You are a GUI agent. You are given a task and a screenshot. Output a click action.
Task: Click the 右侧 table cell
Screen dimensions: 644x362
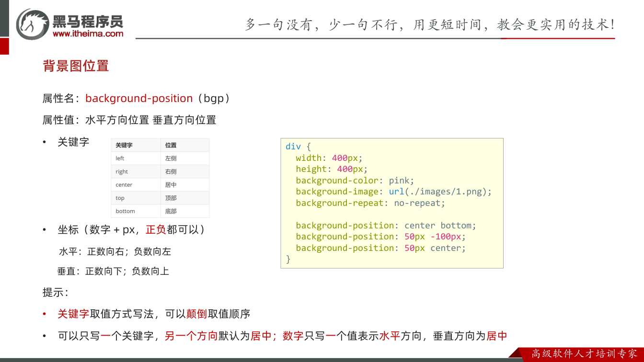[185, 171]
